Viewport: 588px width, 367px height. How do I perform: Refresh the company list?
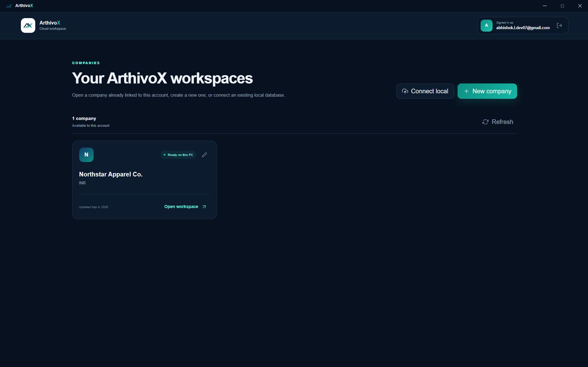point(497,122)
